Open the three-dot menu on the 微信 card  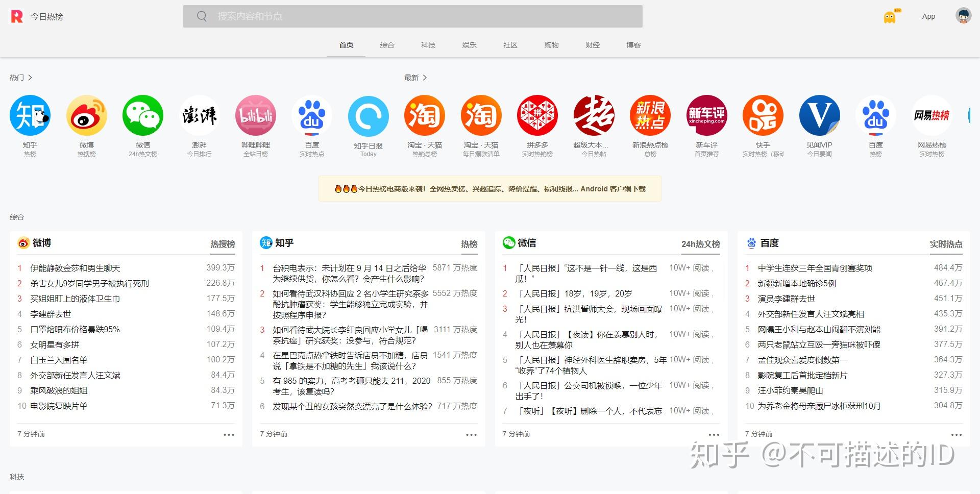pos(714,435)
